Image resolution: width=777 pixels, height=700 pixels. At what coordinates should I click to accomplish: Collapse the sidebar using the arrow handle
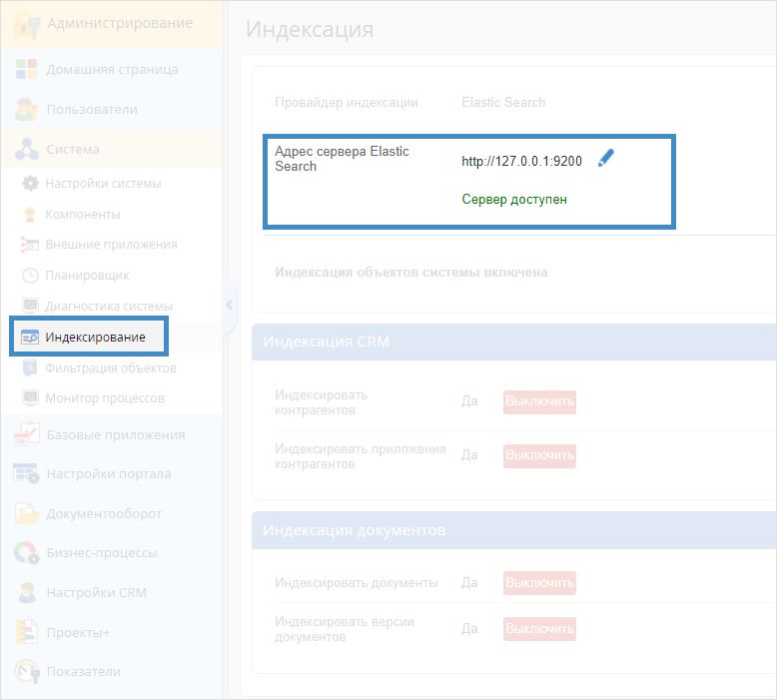(229, 305)
